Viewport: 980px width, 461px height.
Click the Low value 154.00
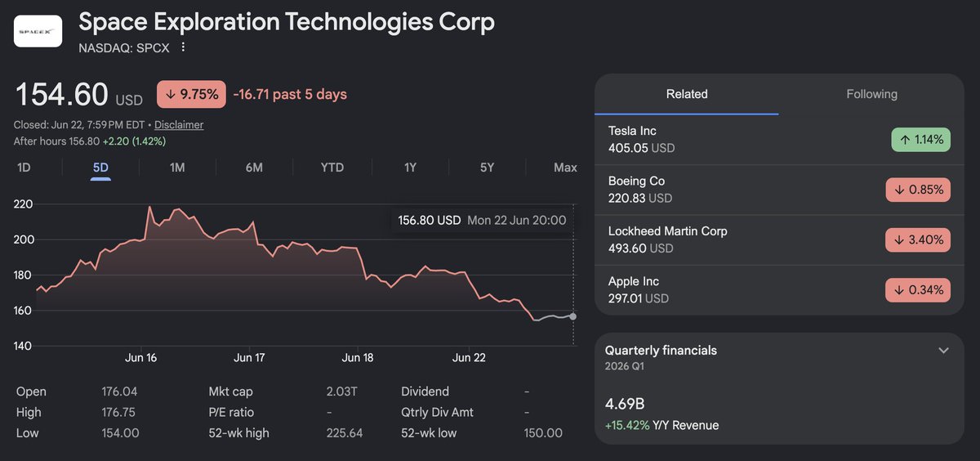(x=118, y=433)
